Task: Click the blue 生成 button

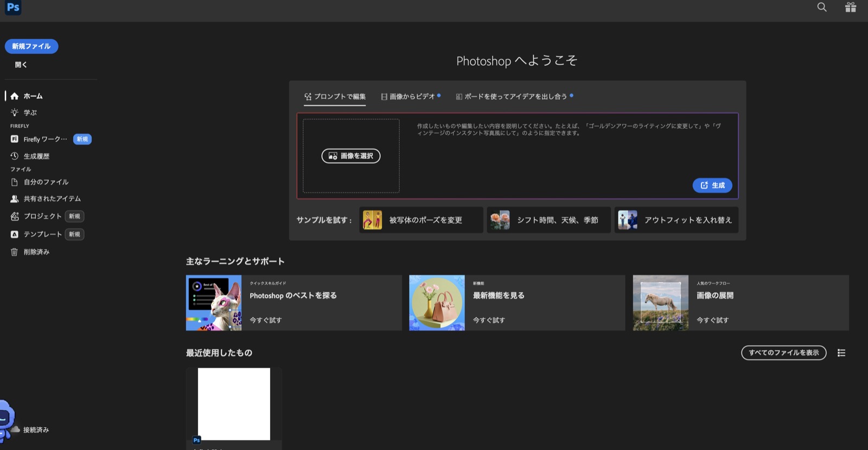Action: click(712, 185)
